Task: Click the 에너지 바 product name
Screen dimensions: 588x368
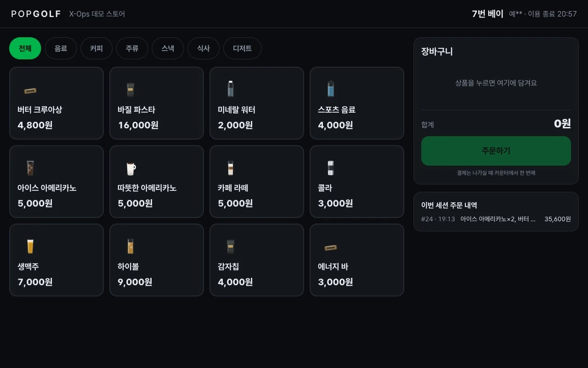Action: 333,267
